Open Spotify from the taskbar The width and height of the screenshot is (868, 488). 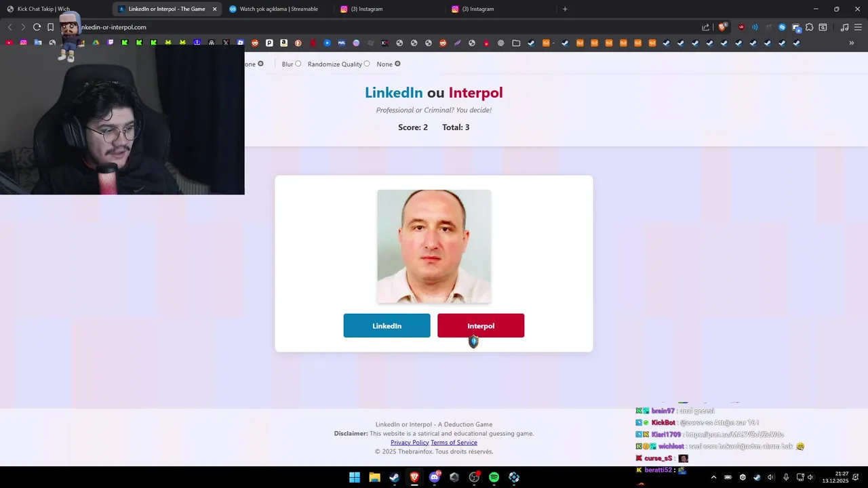pos(494,477)
